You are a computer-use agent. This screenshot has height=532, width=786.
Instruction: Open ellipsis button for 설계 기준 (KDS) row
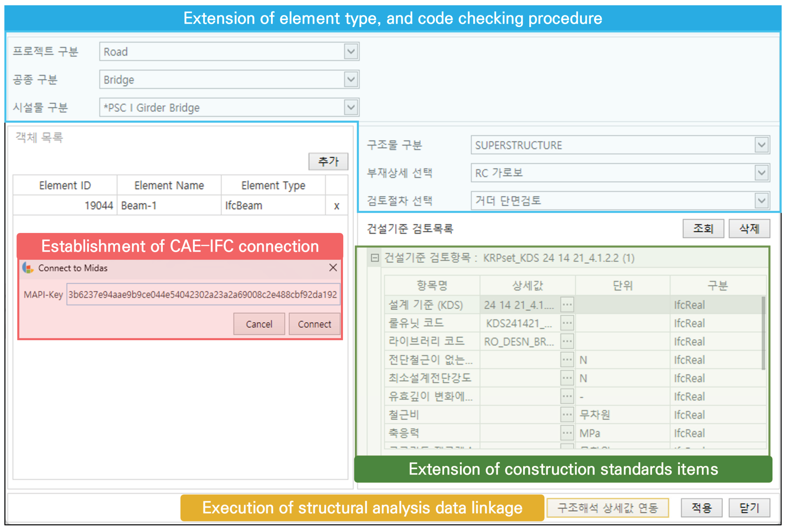(x=567, y=305)
